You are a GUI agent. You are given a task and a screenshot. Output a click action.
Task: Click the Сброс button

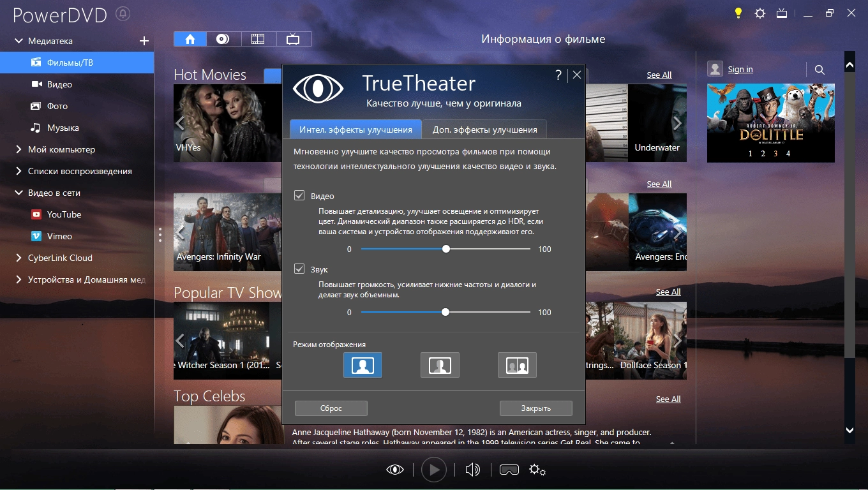click(x=331, y=408)
